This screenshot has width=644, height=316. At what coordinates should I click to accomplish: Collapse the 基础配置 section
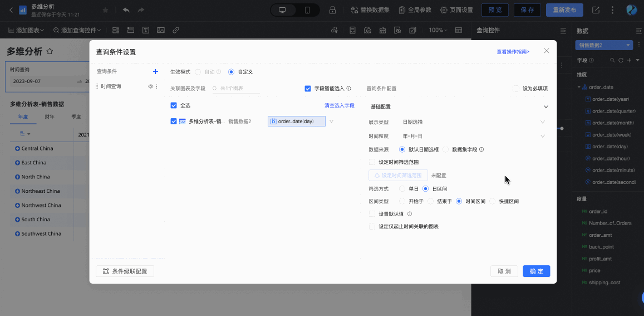click(545, 106)
